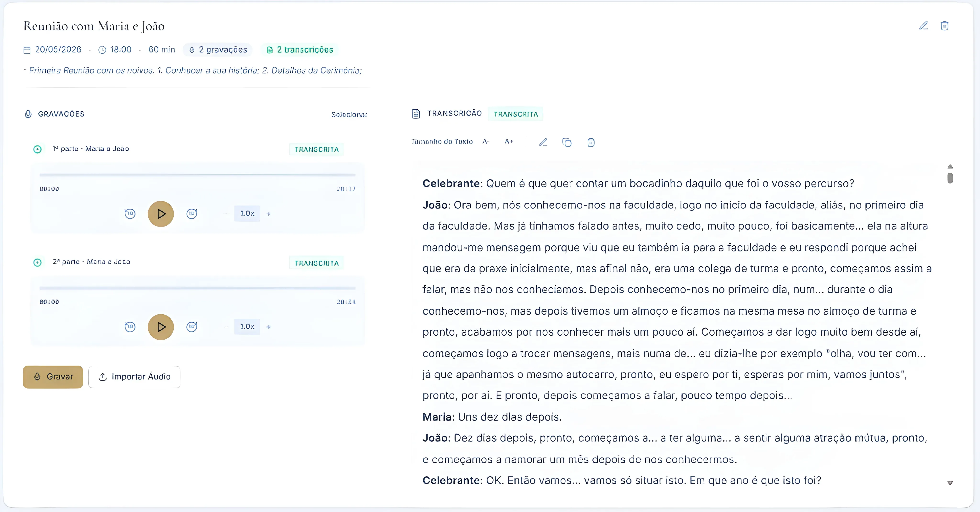Delete the meeting with the top trash icon
This screenshot has height=512, width=980.
[944, 26]
